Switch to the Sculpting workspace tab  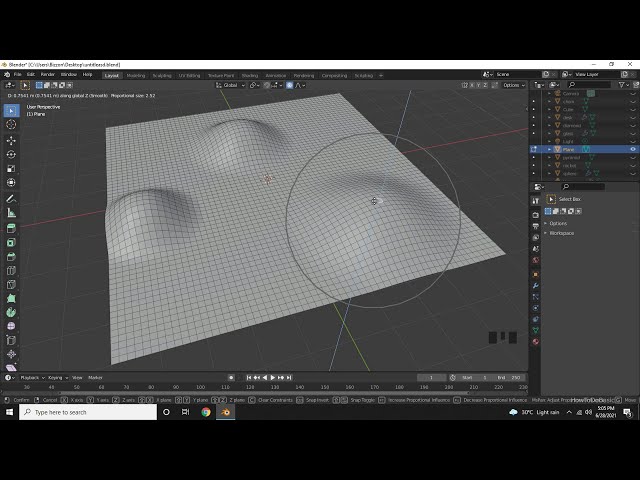tap(162, 76)
